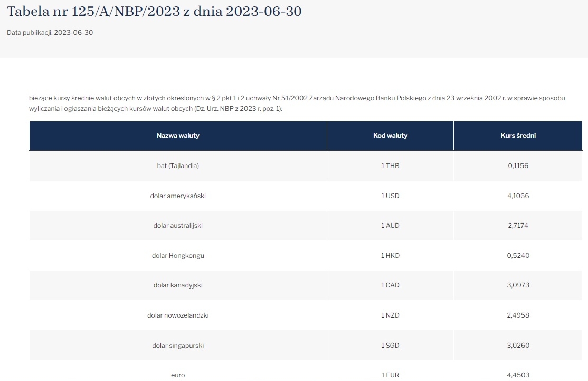This screenshot has height=381, width=588.
Task: Click the "1 AUD" currency code cell
Action: [x=390, y=226]
